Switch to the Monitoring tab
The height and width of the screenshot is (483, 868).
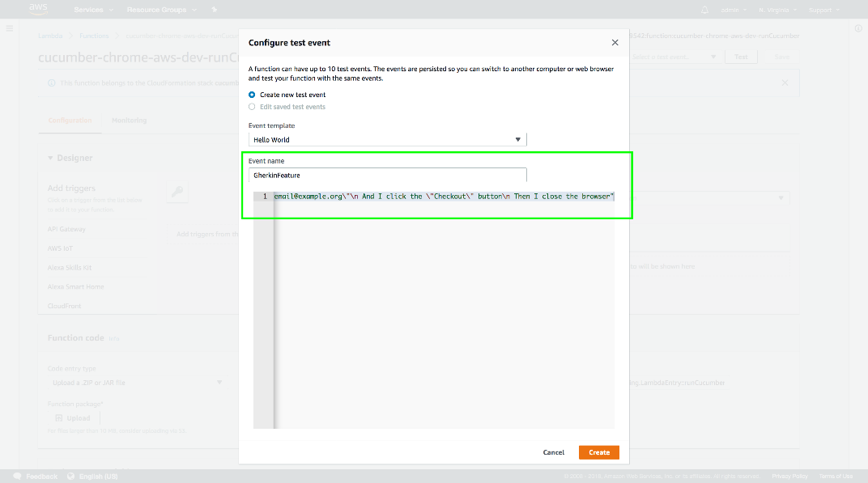coord(130,121)
